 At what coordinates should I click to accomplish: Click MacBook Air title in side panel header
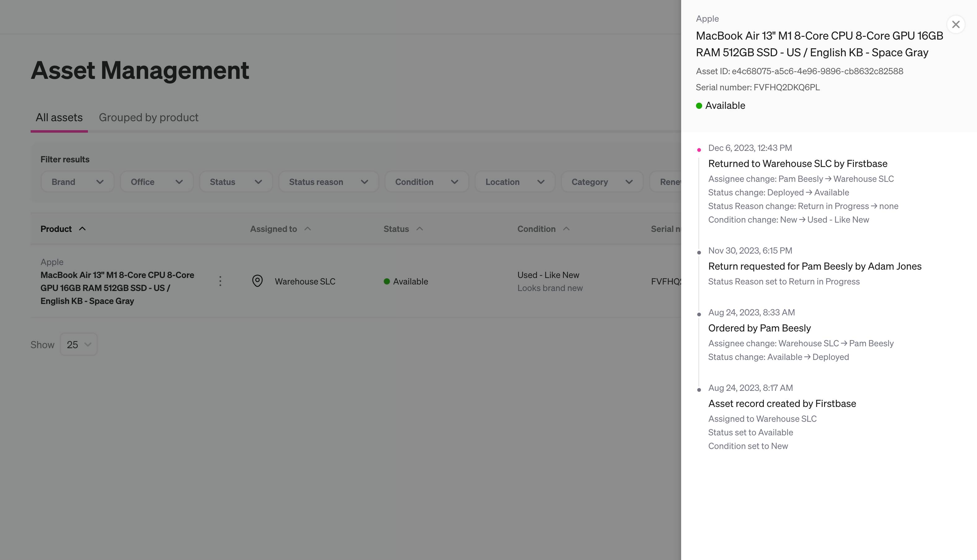click(819, 44)
